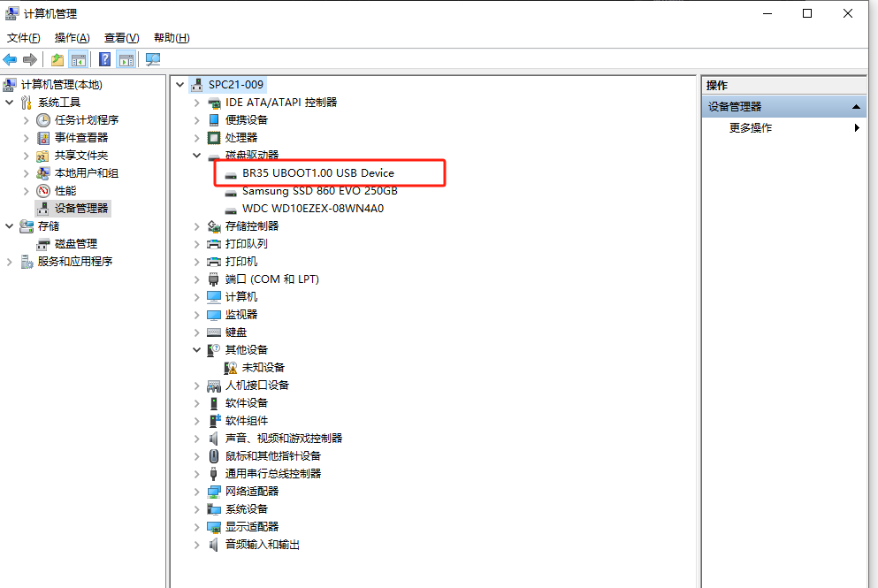The height and width of the screenshot is (588, 878).
Task: Open the 查看(V) menu
Action: click(121, 37)
